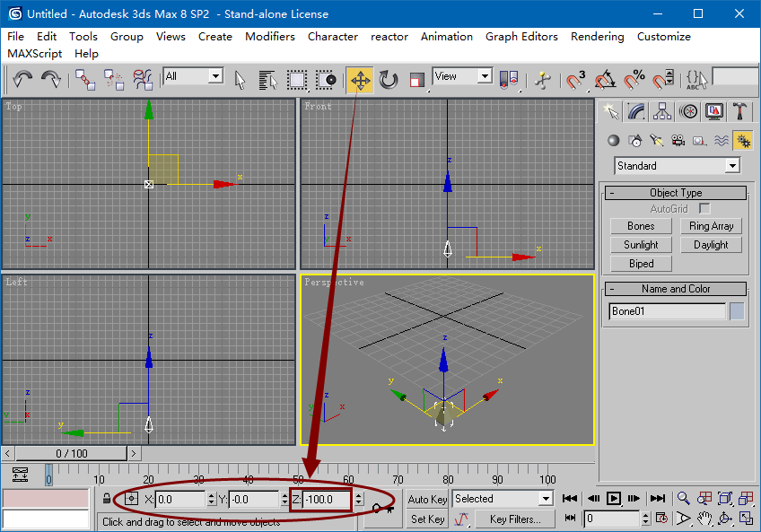The height and width of the screenshot is (532, 761).
Task: Toggle Absolute/Offset transform type-in mode icon
Action: [132, 499]
